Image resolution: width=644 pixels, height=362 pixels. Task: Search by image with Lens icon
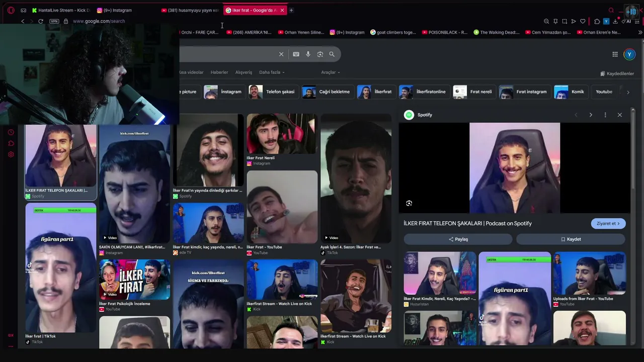pyautogui.click(x=320, y=54)
